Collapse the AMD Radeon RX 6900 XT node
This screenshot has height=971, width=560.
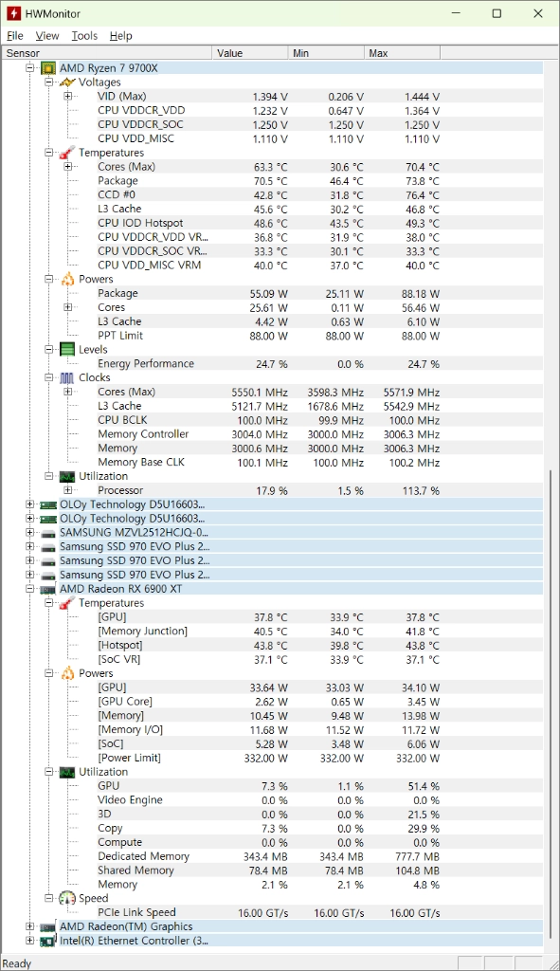pos(29,589)
